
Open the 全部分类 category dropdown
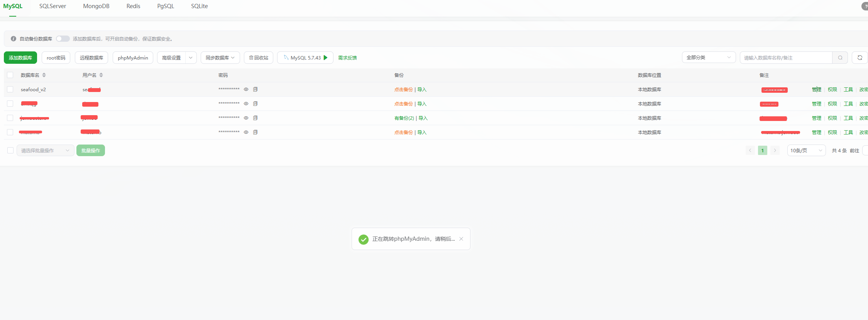point(709,58)
